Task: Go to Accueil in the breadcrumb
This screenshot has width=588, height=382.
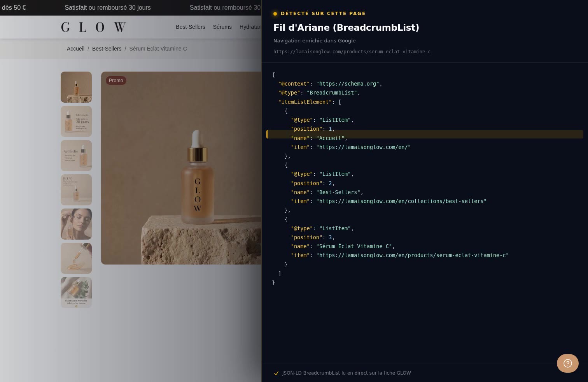Action: coord(75,49)
